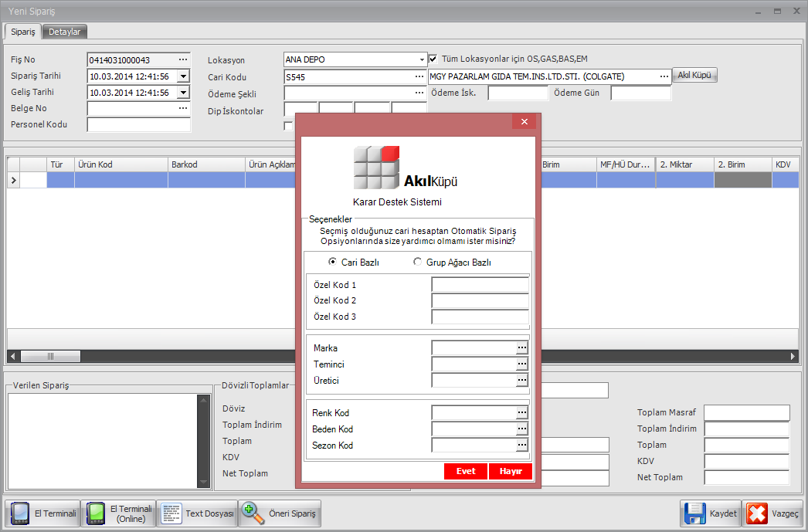Viewport: 808px width, 532px height.
Task: Tick the checkbox below Dip İskontolar
Action: point(288,126)
